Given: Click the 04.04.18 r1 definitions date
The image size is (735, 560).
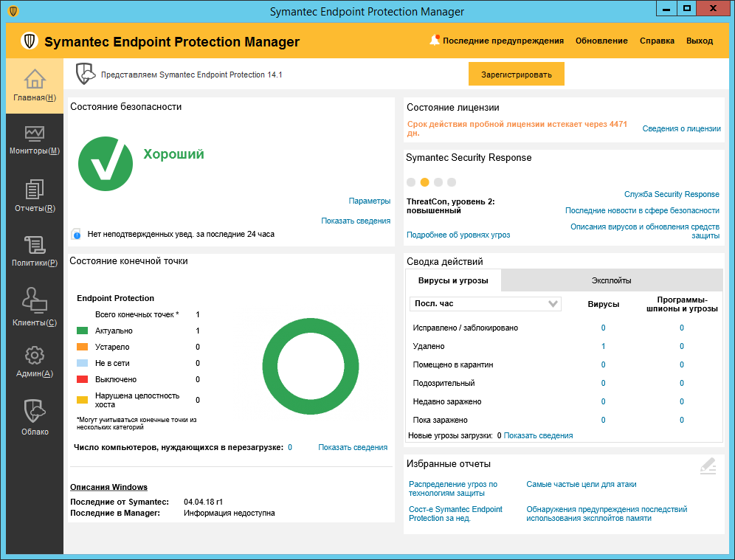Looking at the screenshot, I should click(x=204, y=502).
